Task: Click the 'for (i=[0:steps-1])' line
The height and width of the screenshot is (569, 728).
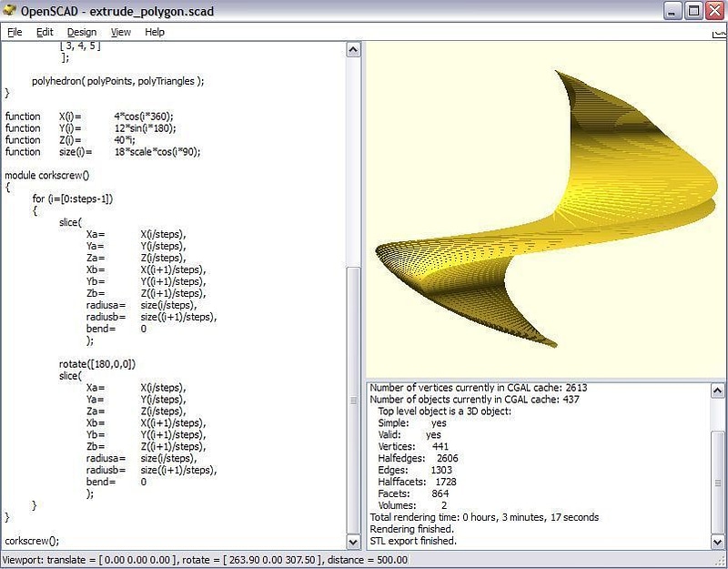Action: click(x=73, y=199)
